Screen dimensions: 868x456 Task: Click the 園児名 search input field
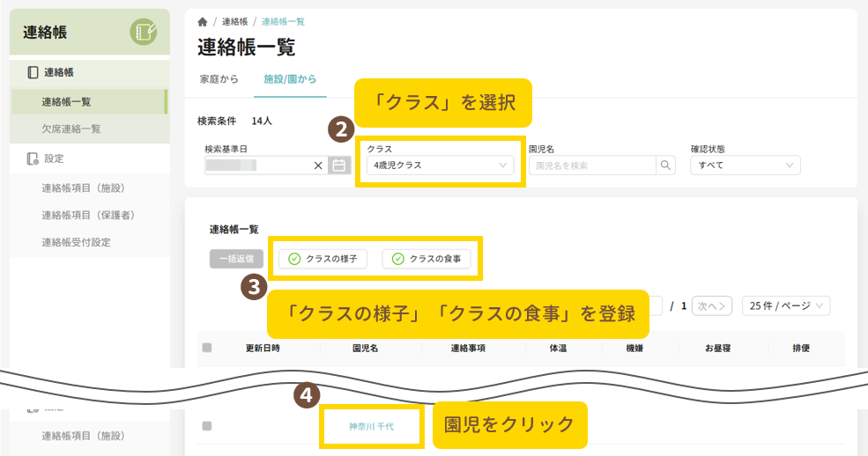(x=592, y=165)
